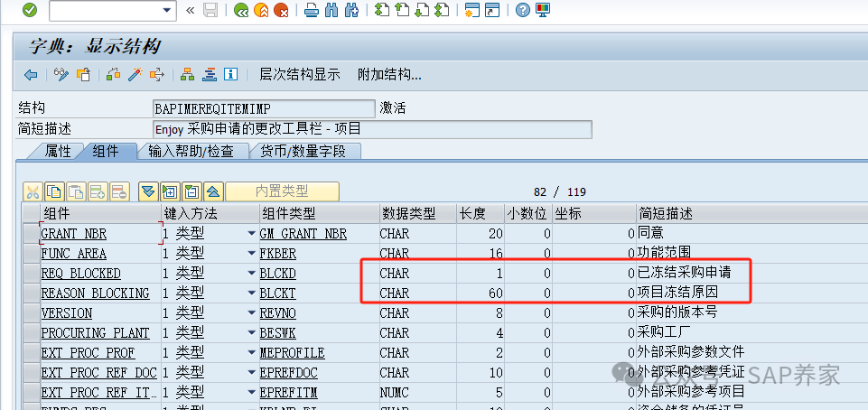Image resolution: width=868 pixels, height=410 pixels.
Task: Click the Generate shortcut icon
Action: pyautogui.click(x=492, y=10)
